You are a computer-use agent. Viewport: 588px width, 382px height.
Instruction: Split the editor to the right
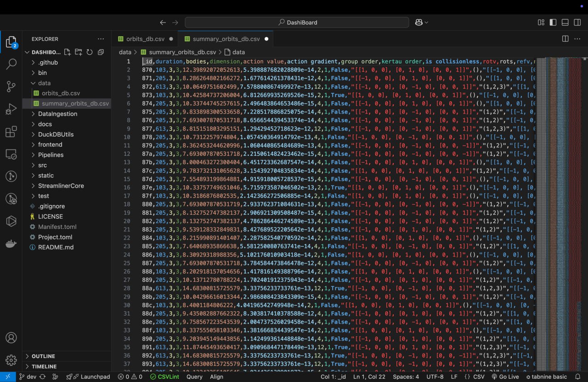[565, 39]
